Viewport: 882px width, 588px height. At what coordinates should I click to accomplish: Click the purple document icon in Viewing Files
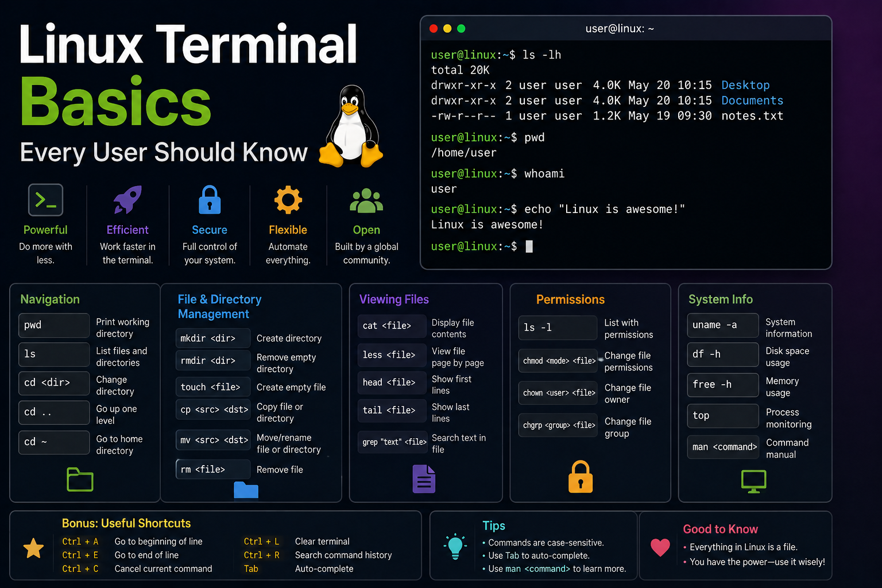[x=424, y=479]
